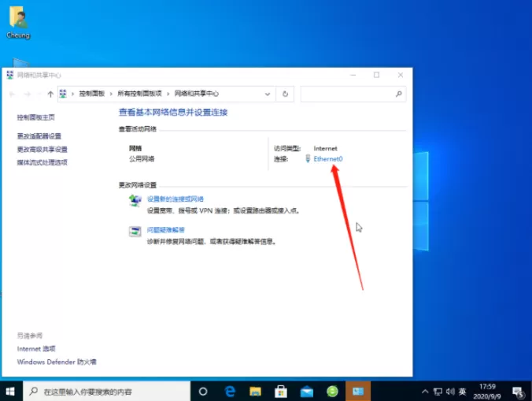Click the search magnifier icon in window
The image size is (532, 401).
point(399,94)
